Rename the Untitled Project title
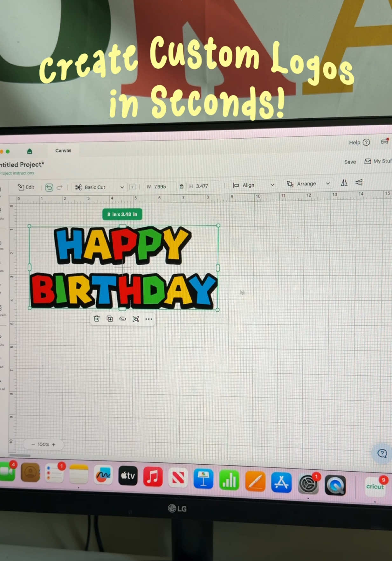The image size is (392, 561). pyautogui.click(x=22, y=164)
